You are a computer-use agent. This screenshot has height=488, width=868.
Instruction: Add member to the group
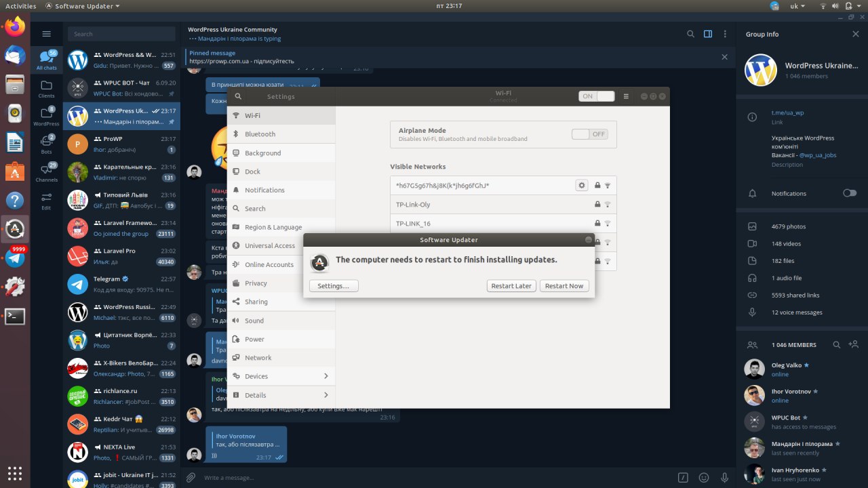(854, 345)
